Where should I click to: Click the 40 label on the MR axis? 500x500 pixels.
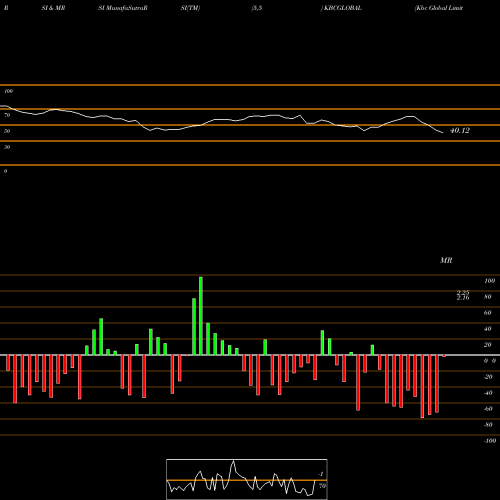coord(488,329)
